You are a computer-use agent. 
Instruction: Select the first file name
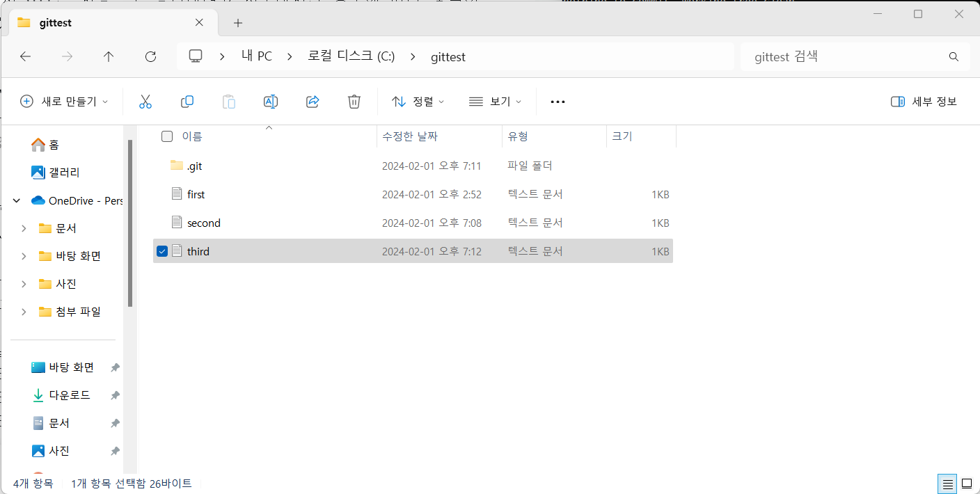[196, 194]
